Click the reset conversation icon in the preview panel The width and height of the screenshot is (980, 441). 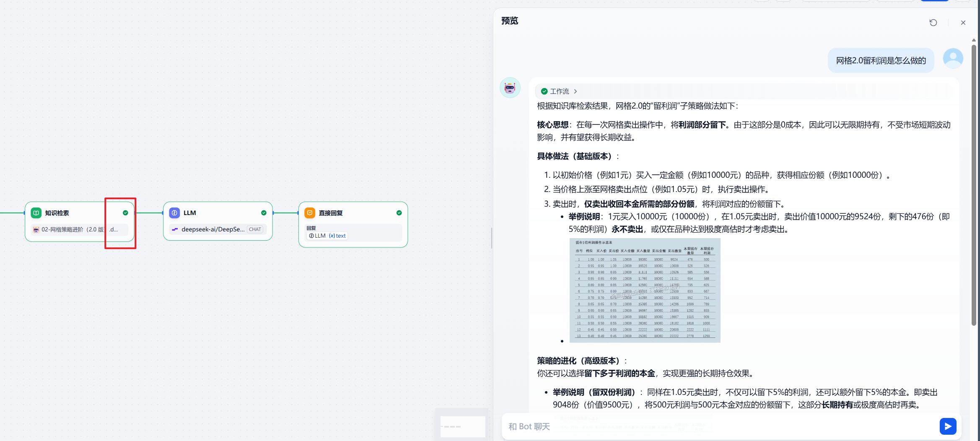[933, 22]
